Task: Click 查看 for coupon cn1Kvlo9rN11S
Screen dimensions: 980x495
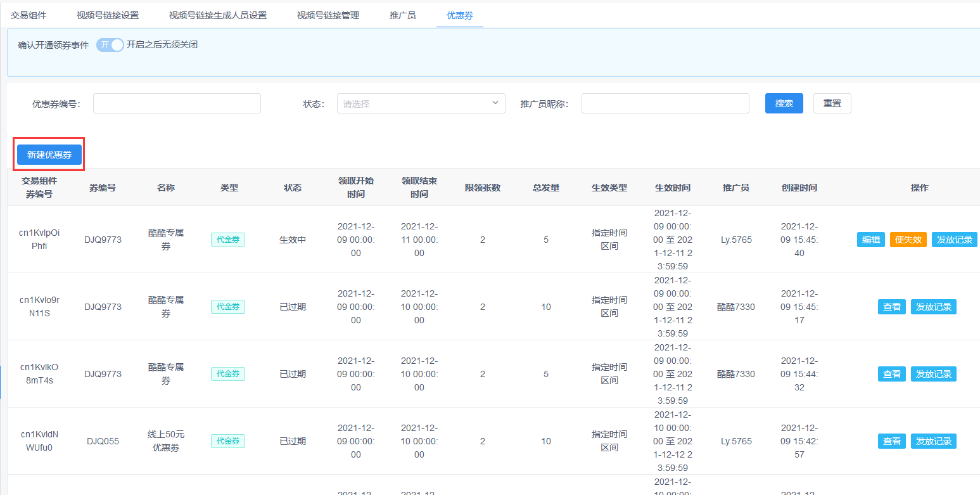Action: tap(892, 307)
